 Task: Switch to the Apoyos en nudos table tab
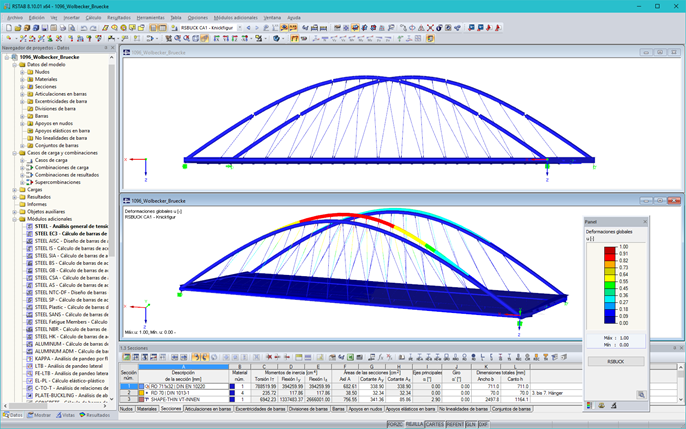[365, 409]
